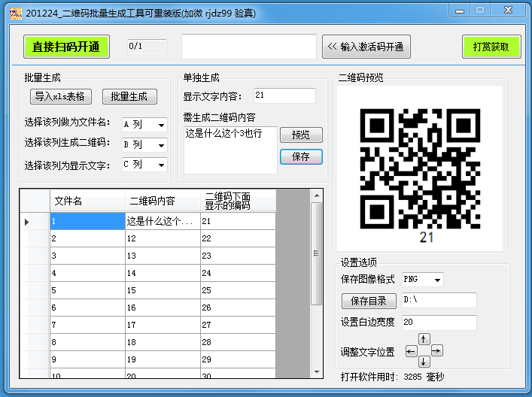The width and height of the screenshot is (532, 397).
Task: Click the 0/1 counter field
Action: coord(147,47)
